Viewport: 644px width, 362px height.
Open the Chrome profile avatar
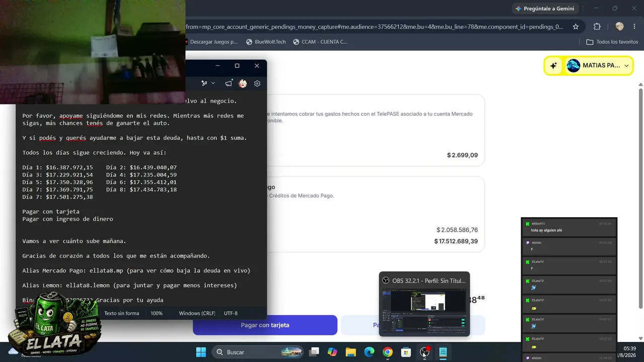coord(619,27)
